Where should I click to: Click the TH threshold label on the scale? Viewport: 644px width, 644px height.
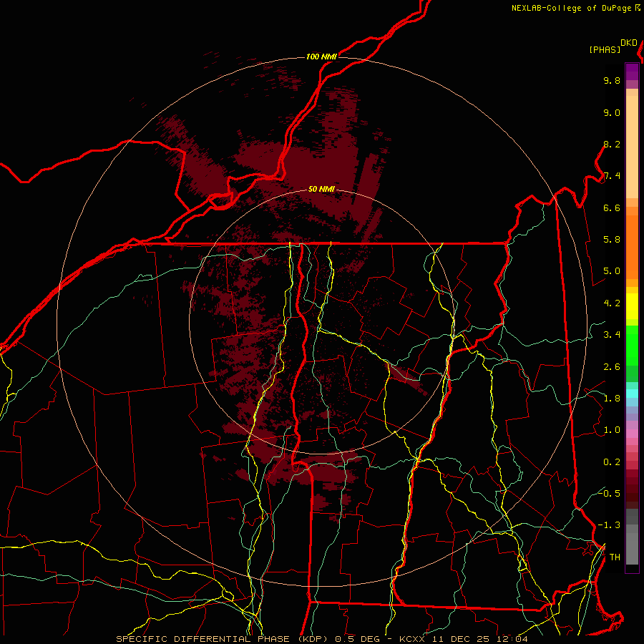click(x=615, y=557)
